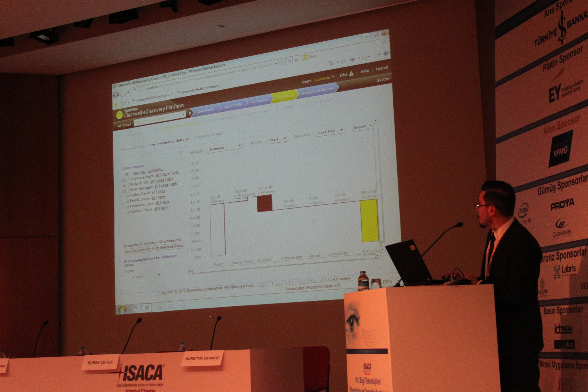Open the Legal Holds tab
Viewport: 588px width, 392px height.
click(233, 105)
